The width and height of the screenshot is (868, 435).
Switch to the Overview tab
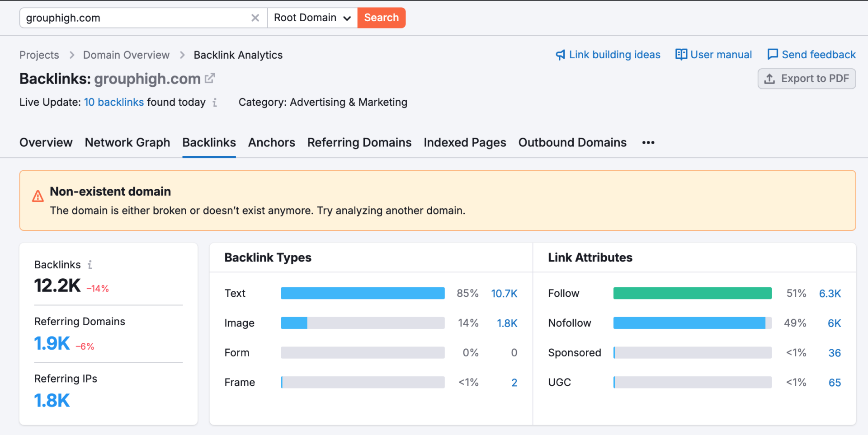[46, 143]
